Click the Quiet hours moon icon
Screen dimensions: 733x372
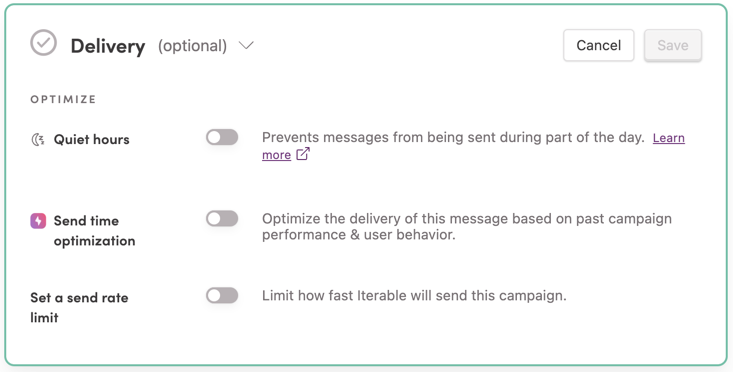(38, 139)
